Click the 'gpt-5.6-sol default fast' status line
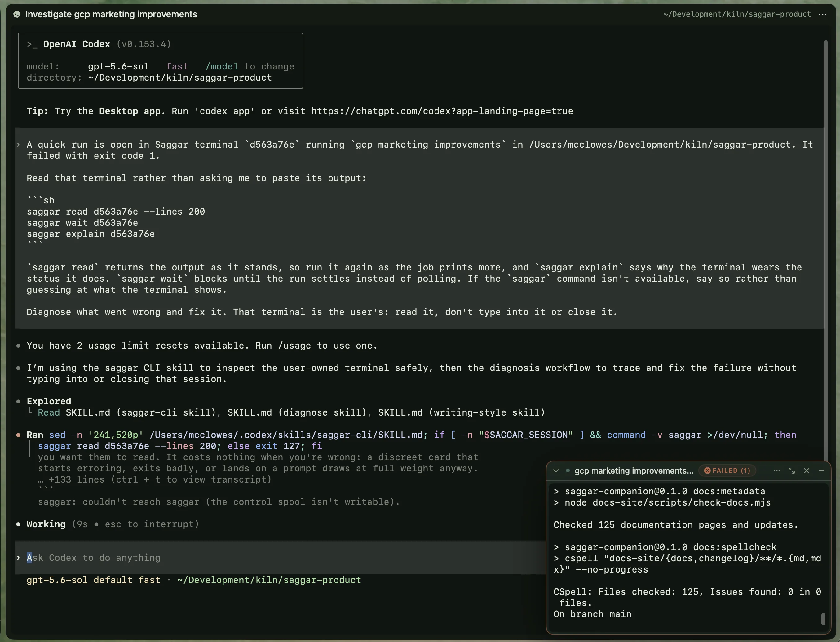840x642 pixels. point(93,580)
